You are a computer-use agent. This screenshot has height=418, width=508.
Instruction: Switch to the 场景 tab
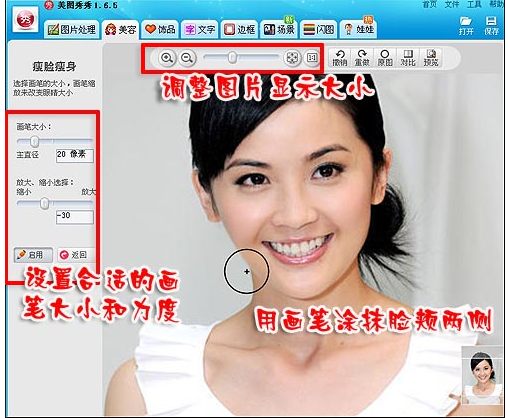coord(279,29)
